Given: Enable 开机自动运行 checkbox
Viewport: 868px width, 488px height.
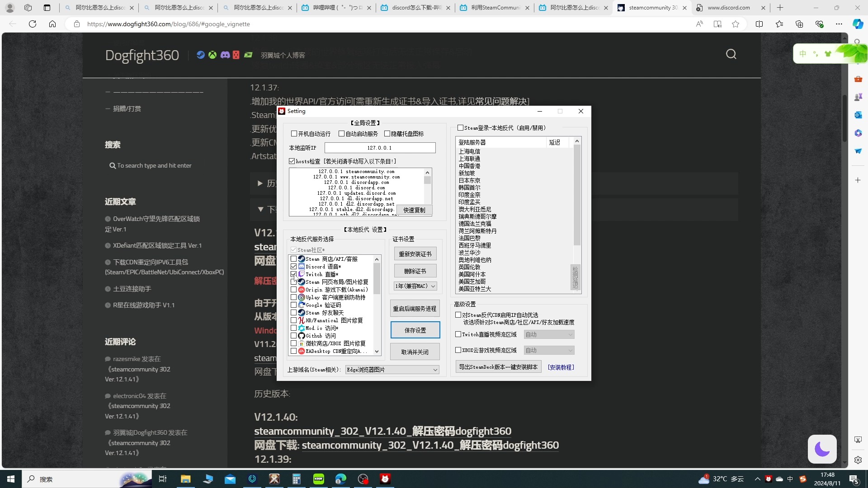Looking at the screenshot, I should point(294,134).
